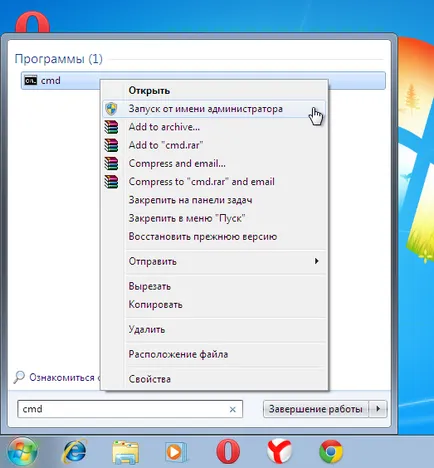Open the Windows Start orb

click(x=22, y=452)
